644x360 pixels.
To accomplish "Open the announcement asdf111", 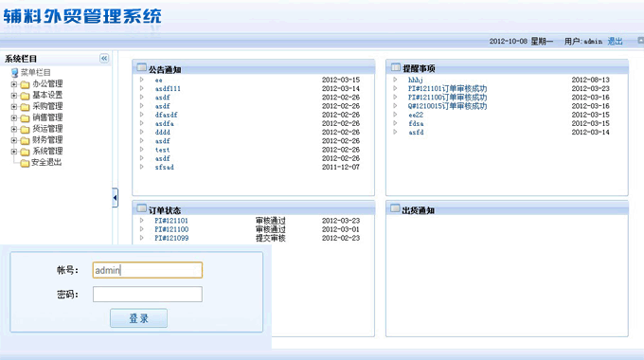I will coord(168,88).
